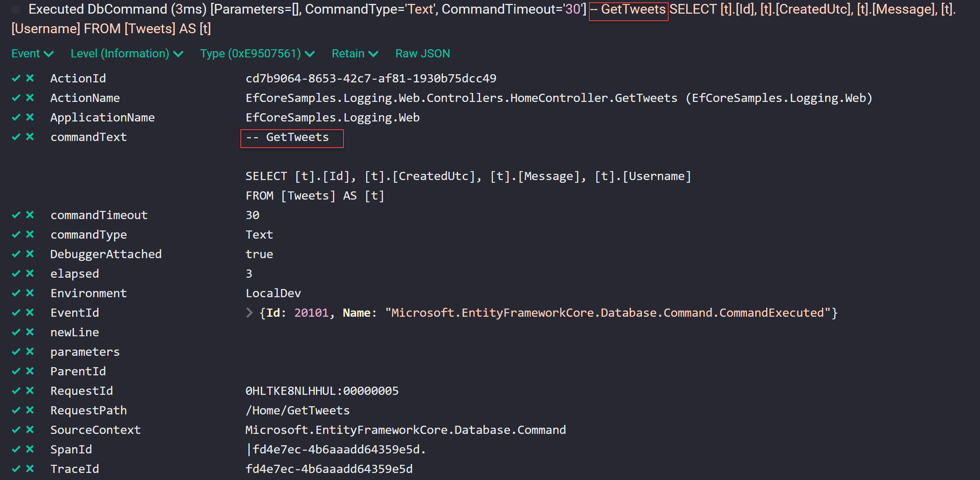Exclude elapsed property via the X icon
980x480 pixels.
click(x=30, y=273)
